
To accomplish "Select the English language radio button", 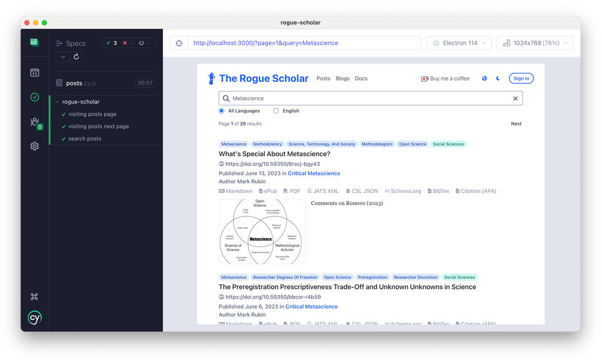I will [x=276, y=110].
